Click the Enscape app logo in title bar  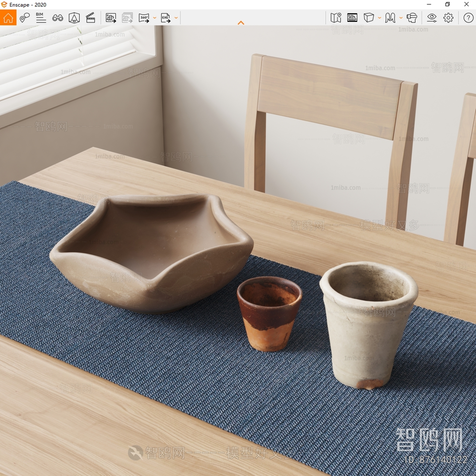click(4, 4)
